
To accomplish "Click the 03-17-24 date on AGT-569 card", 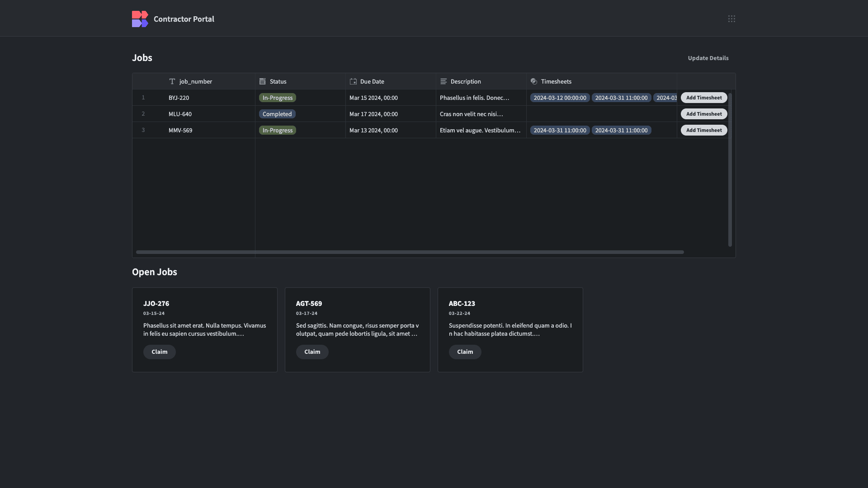I will 307,313.
